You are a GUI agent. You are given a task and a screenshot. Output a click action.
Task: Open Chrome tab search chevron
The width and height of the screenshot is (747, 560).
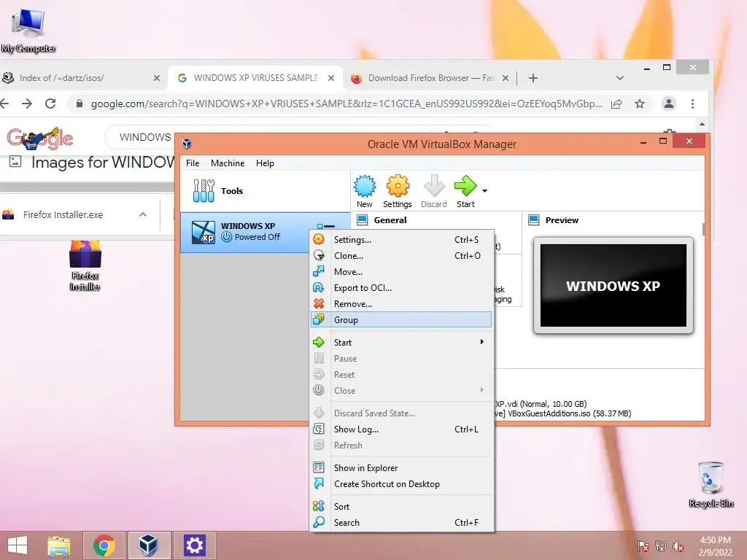pos(620,78)
